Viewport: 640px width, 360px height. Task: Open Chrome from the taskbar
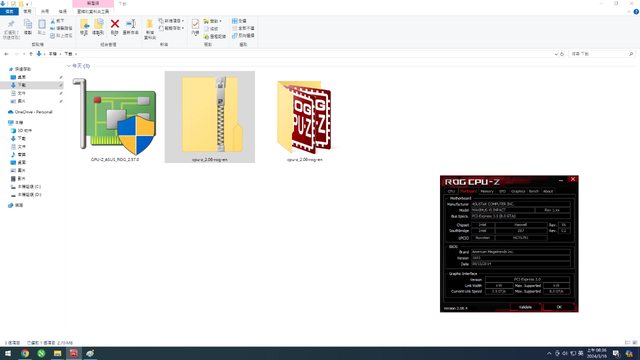point(25,353)
